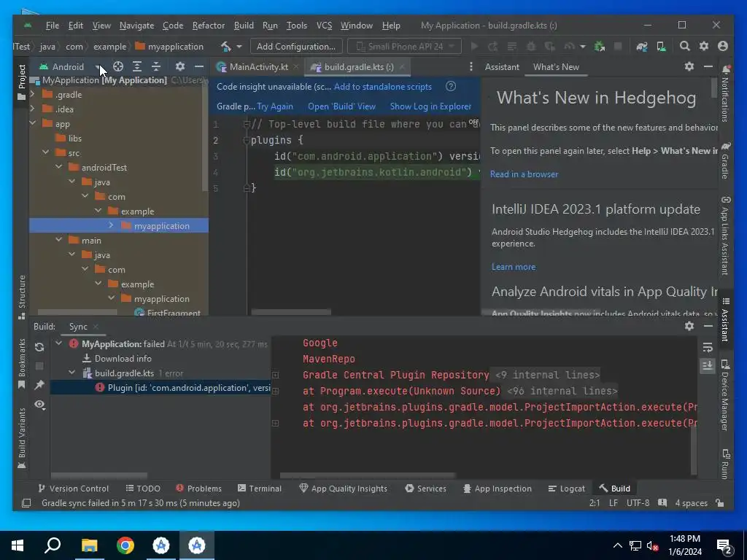
Task: Click 4 spaces indent in status bar
Action: pyautogui.click(x=691, y=503)
